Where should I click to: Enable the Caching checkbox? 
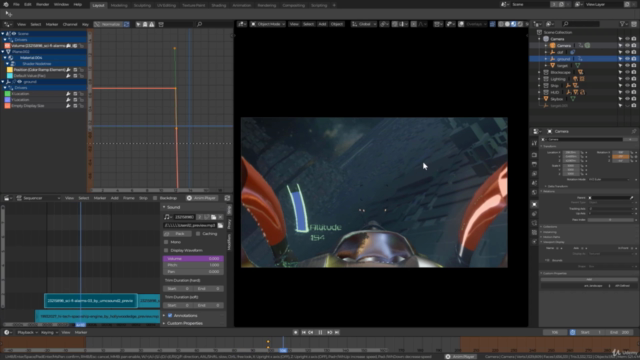point(198,234)
